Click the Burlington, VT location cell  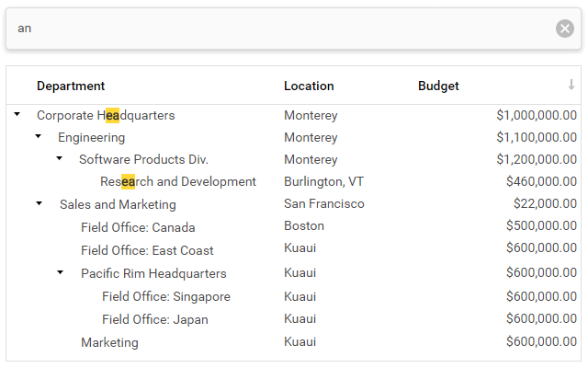[323, 181]
